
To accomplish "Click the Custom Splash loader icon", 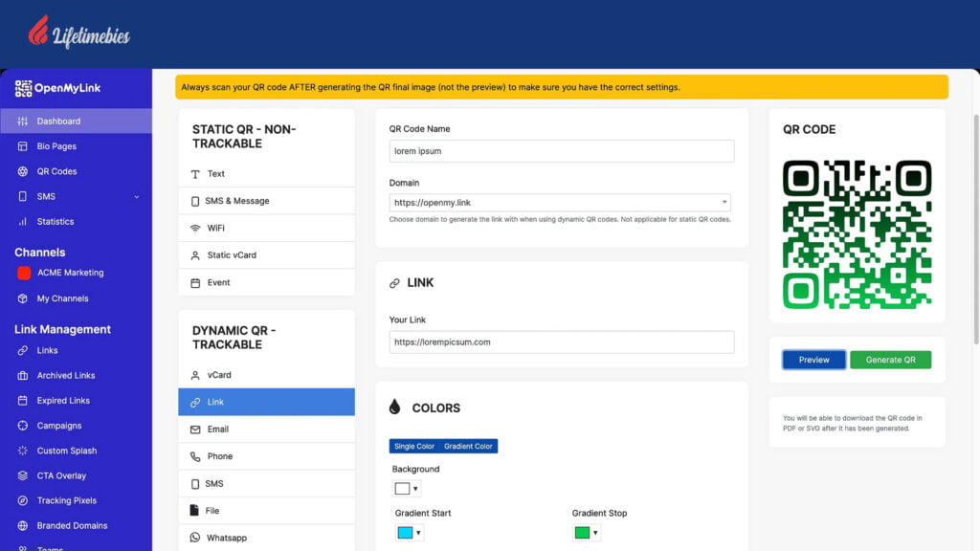I will (23, 451).
